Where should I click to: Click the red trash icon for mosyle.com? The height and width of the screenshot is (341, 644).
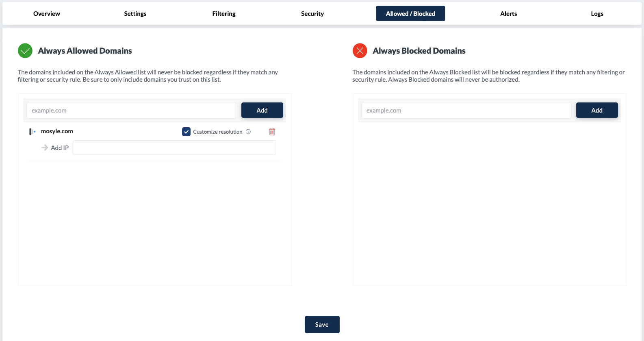point(272,132)
